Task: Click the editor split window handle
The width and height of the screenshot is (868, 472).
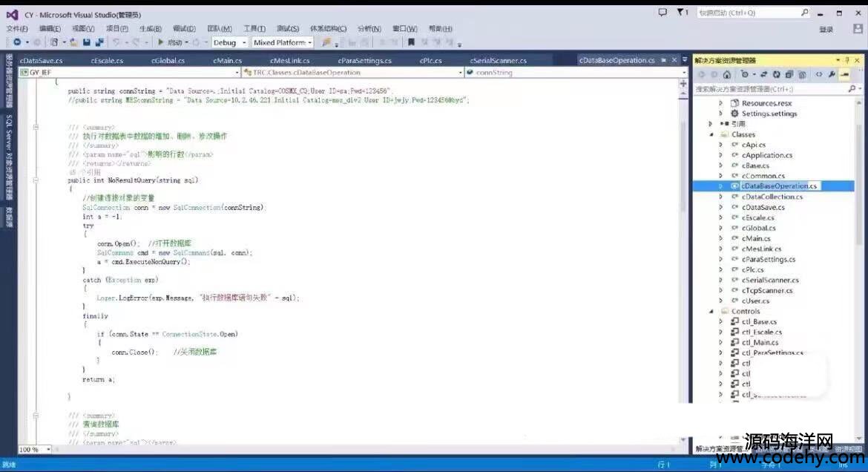Action: click(683, 83)
